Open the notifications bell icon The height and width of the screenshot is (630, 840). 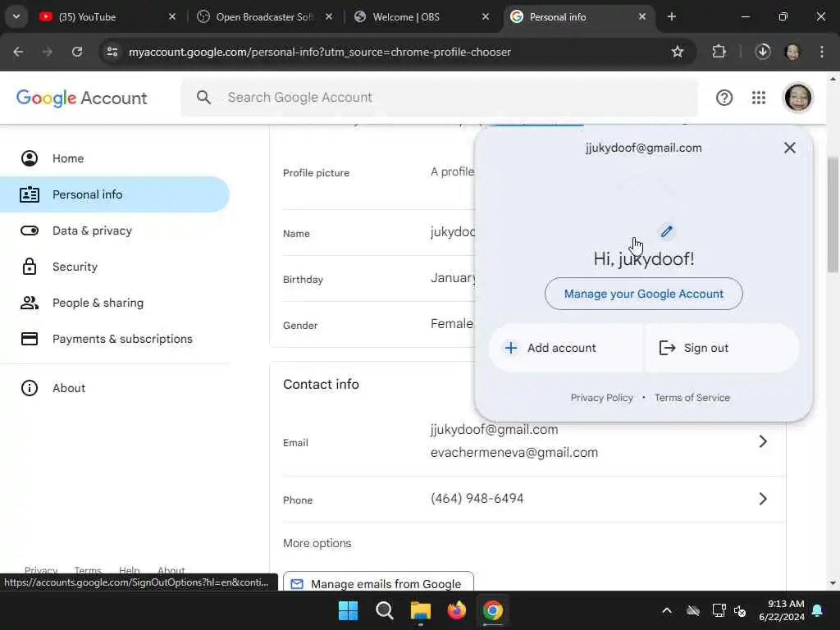click(817, 610)
